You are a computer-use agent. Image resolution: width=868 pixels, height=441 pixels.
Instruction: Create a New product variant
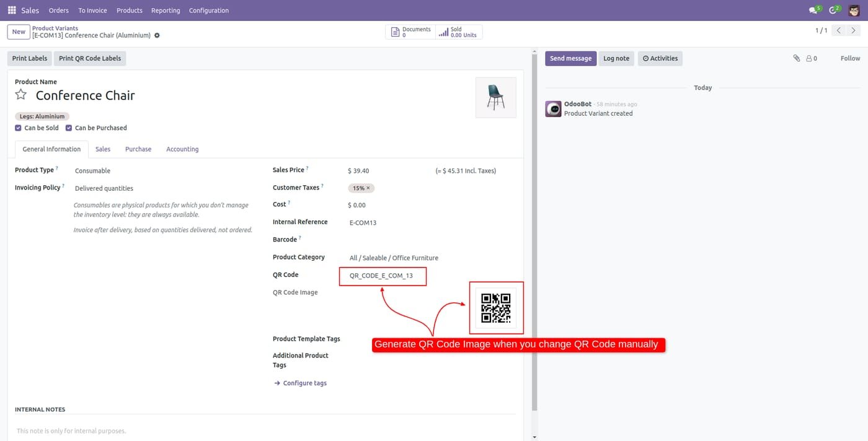(19, 32)
